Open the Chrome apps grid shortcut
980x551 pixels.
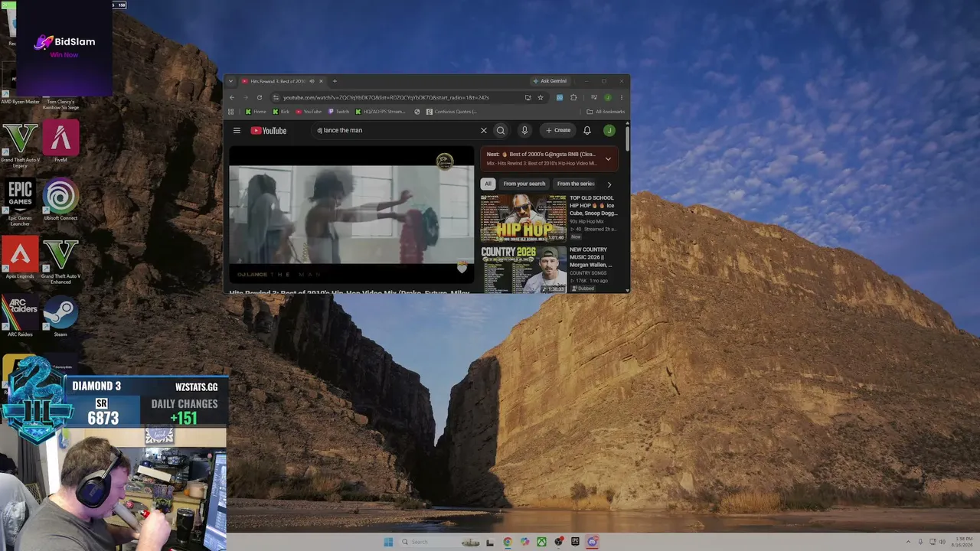(x=231, y=112)
